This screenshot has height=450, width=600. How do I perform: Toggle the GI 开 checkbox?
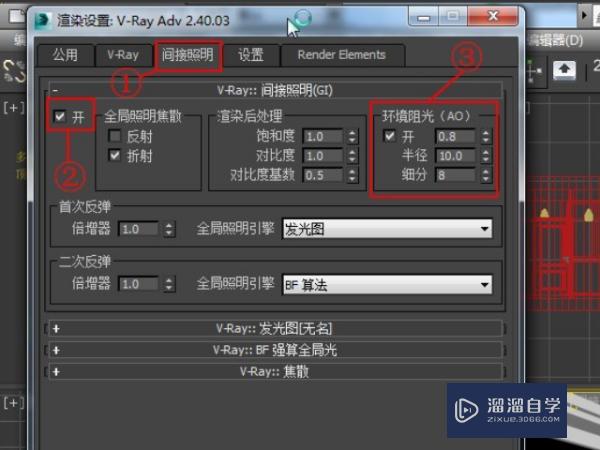pyautogui.click(x=60, y=116)
